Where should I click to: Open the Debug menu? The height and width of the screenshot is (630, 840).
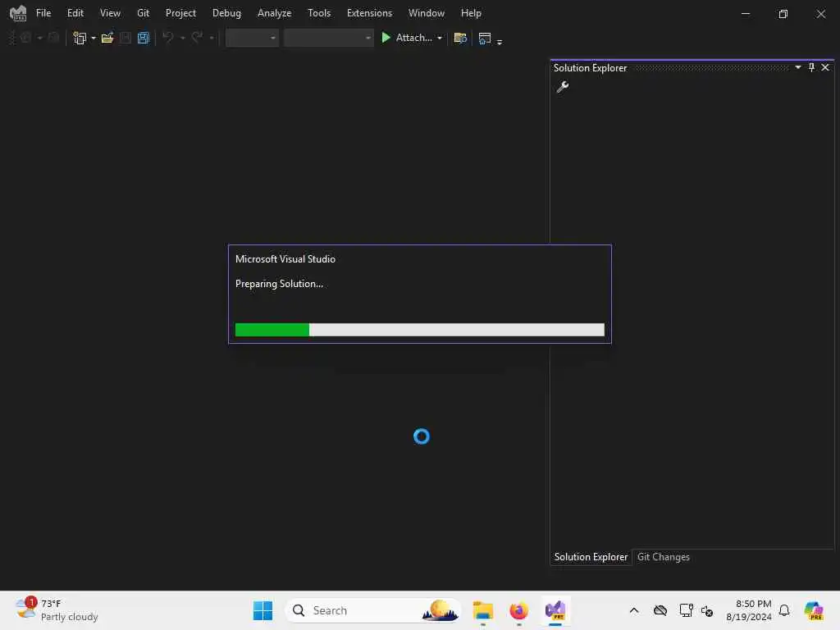226,13
